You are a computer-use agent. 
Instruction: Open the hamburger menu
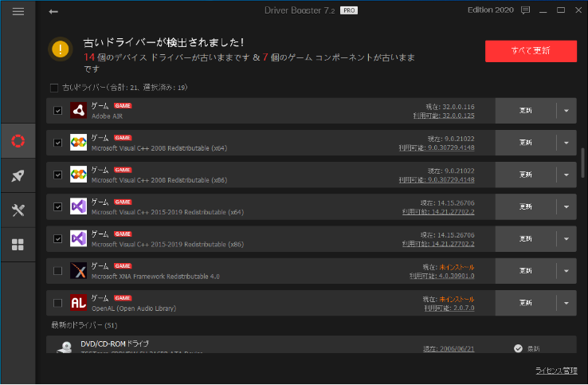[18, 12]
